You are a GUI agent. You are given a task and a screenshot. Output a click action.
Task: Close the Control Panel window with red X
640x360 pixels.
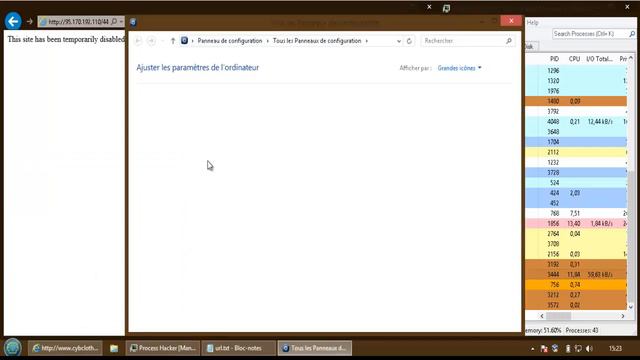pos(511,21)
